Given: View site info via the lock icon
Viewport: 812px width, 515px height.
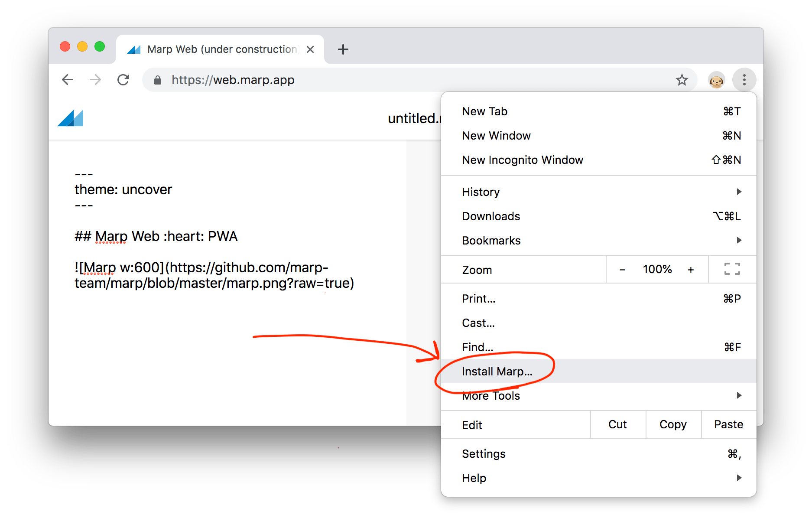Looking at the screenshot, I should 158,80.
